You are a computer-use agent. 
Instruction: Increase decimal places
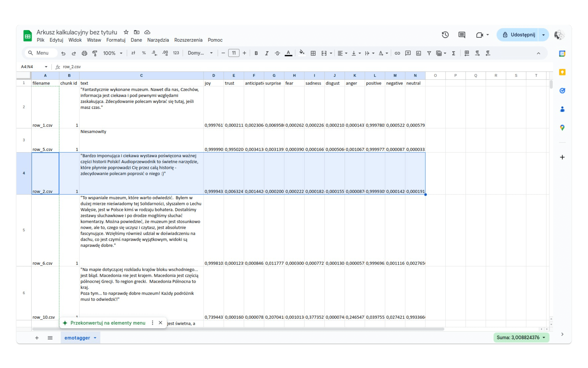pos(165,53)
